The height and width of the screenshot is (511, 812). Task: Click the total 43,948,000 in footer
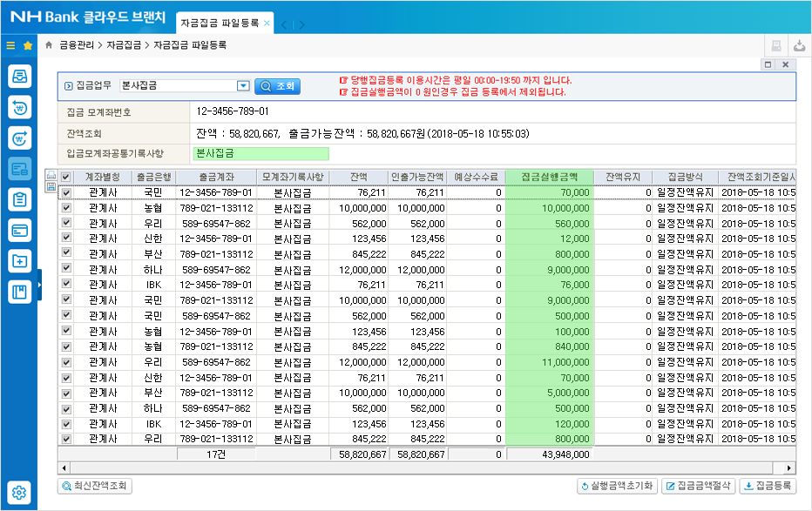tap(565, 454)
